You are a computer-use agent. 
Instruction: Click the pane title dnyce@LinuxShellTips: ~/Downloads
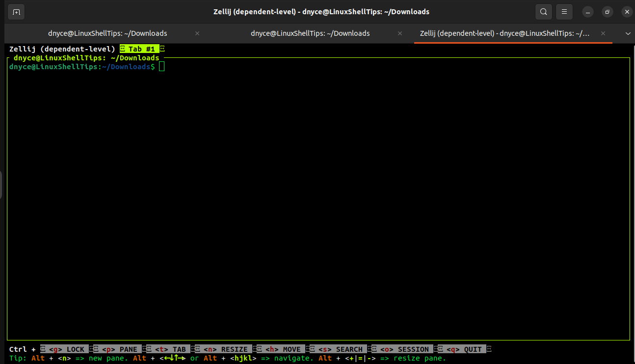click(86, 58)
